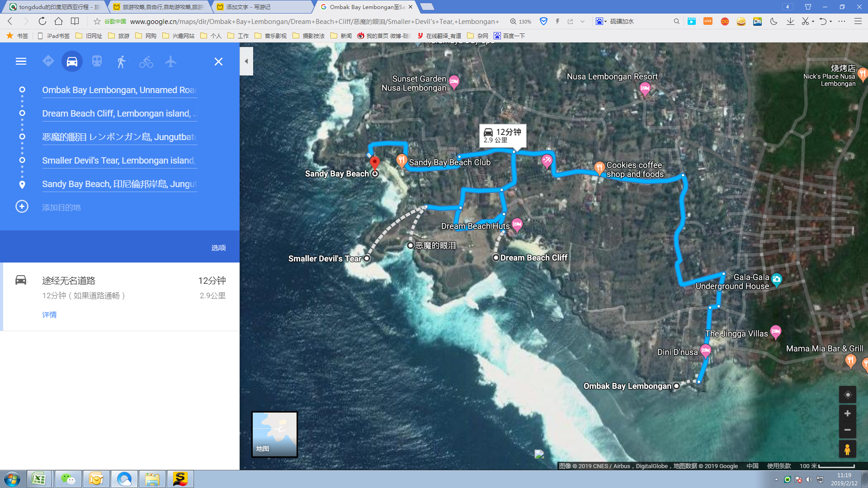Click The Jingga Villas hotel marker
This screenshot has height=488, width=868.
click(x=776, y=332)
